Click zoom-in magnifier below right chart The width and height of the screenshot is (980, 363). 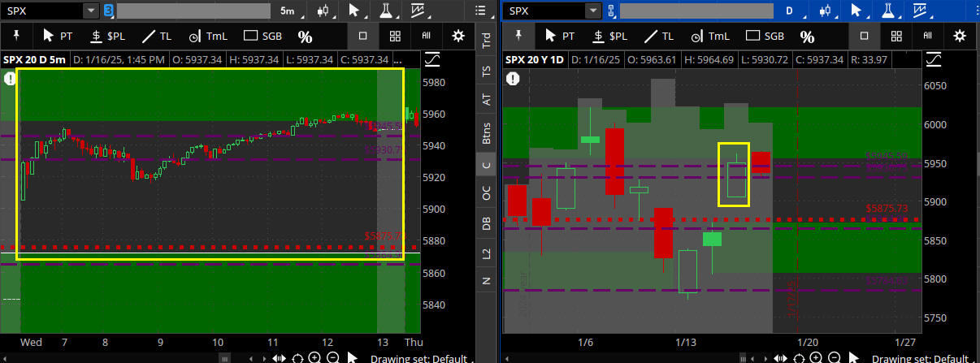tap(815, 358)
